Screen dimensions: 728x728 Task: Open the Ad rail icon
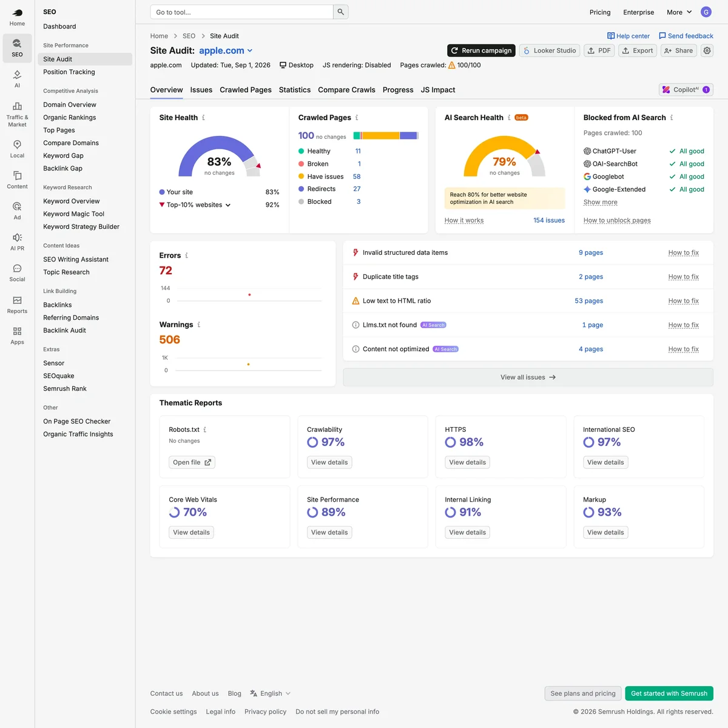(17, 211)
